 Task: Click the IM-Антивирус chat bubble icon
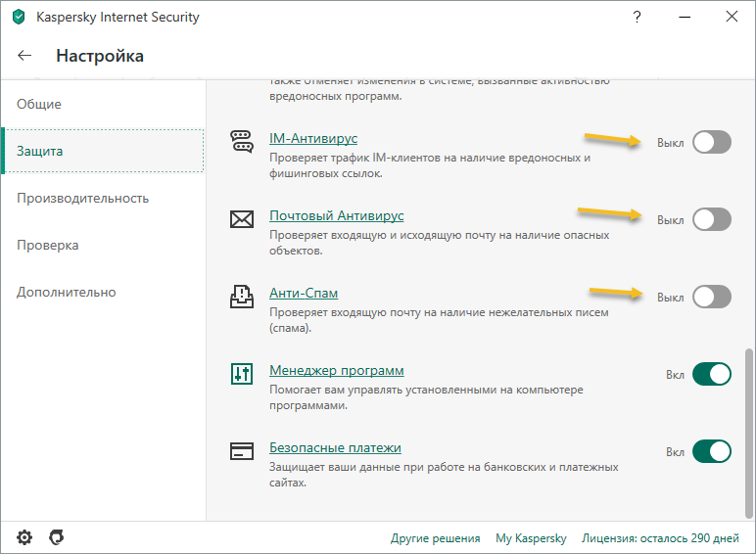point(242,142)
